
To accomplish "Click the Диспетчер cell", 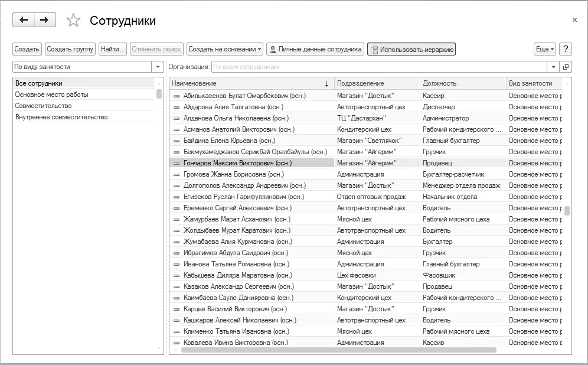I will tap(462, 107).
